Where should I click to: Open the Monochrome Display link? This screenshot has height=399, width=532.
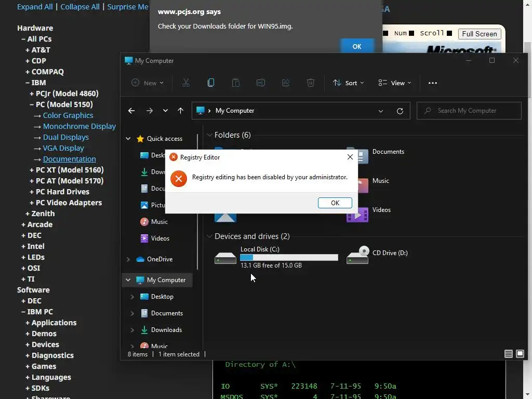click(x=79, y=126)
